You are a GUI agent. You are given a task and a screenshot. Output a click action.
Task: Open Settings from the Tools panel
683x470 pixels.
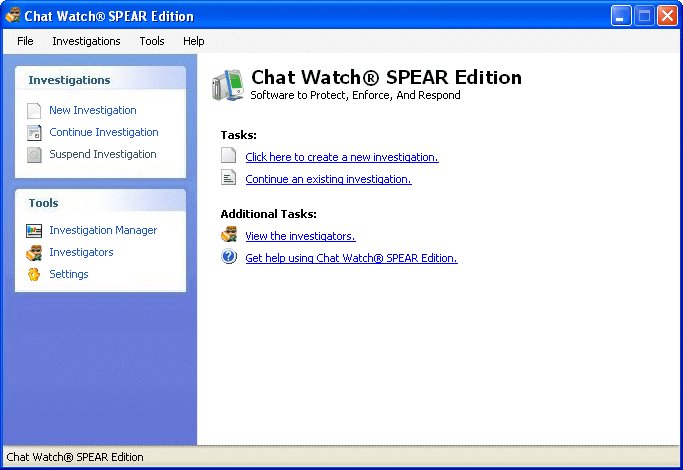[69, 274]
